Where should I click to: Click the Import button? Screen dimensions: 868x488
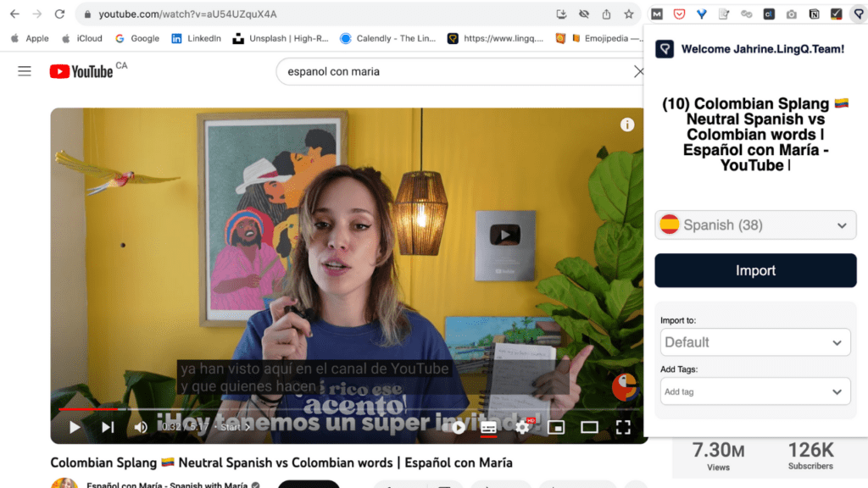click(755, 270)
